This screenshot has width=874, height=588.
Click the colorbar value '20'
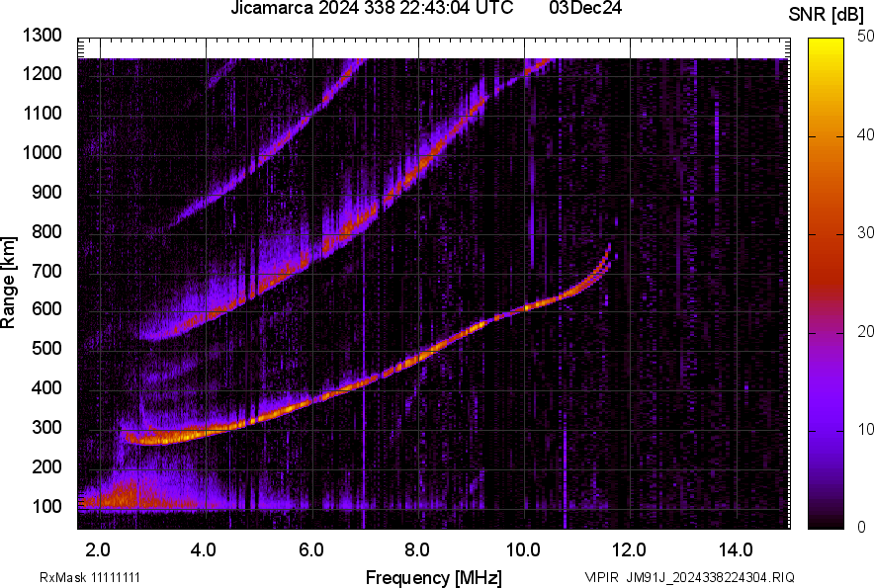(866, 331)
